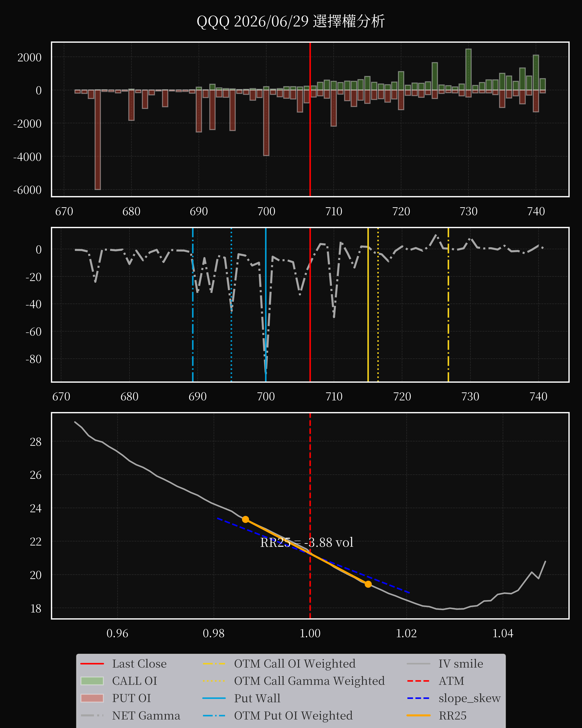Click the '2000' y-axis label in top chart
This screenshot has width=582, height=728.
point(30,58)
